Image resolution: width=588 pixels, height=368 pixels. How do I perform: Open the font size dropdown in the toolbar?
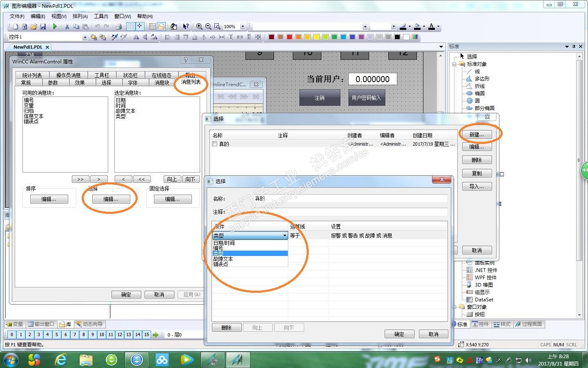point(393,27)
